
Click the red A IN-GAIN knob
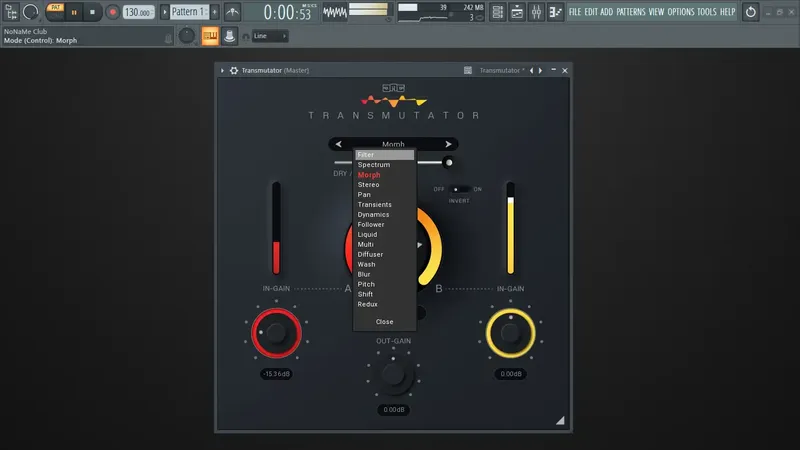point(276,333)
